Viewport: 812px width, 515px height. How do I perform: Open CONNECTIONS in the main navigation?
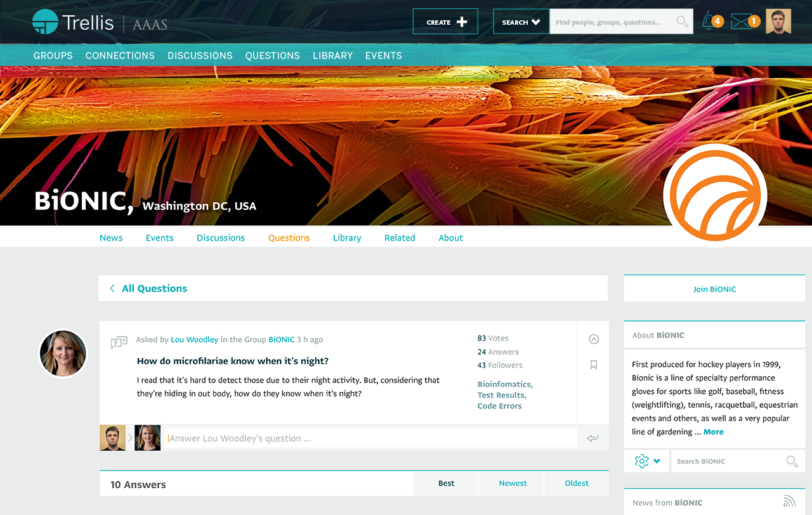[x=120, y=56]
